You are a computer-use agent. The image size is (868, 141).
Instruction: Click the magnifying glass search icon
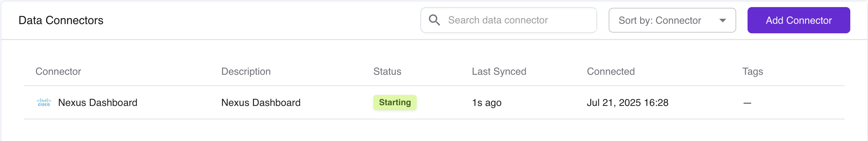434,20
